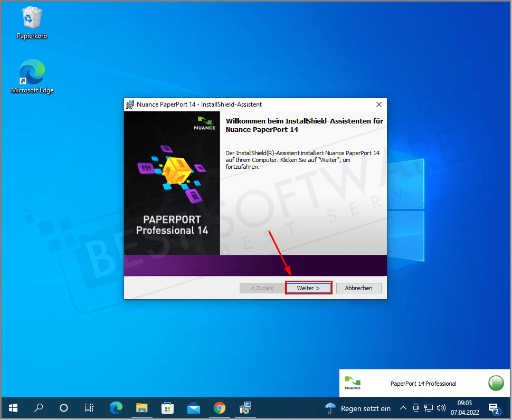Switch to Google Chrome in the taskbar

click(219, 408)
